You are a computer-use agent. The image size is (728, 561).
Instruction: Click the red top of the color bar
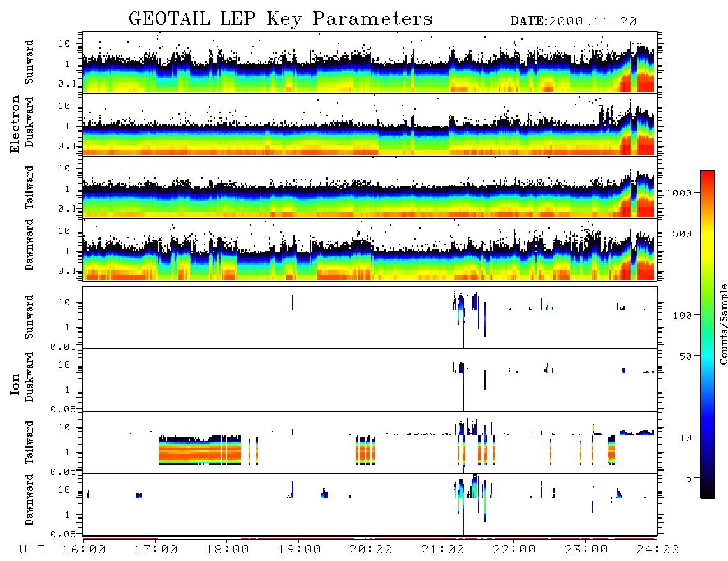[x=708, y=178]
